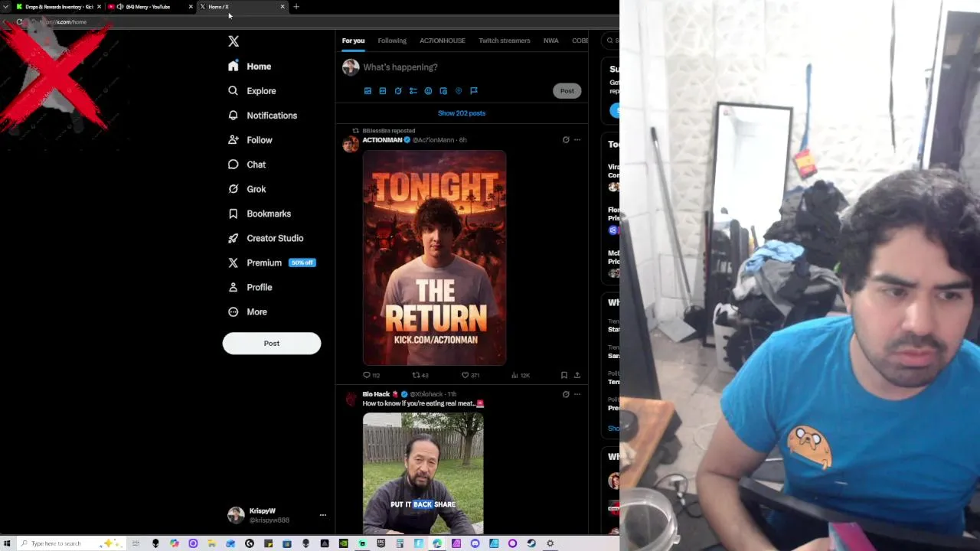
Task: Click Grok icon on ACTIONMAN post
Action: [x=566, y=140]
